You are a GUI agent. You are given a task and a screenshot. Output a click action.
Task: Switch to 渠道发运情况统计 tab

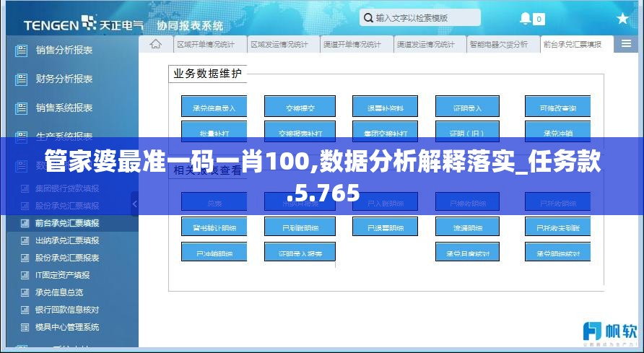coord(430,44)
